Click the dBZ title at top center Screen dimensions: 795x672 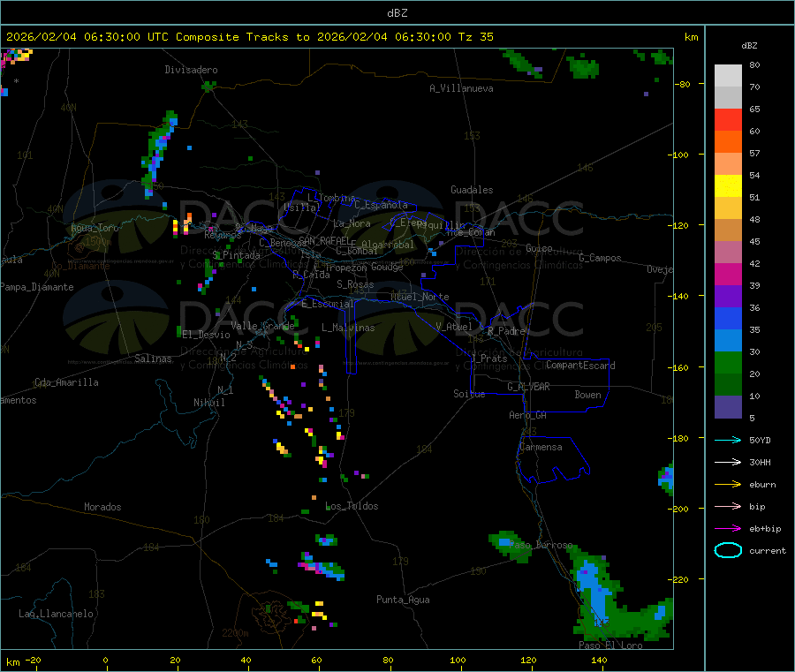pos(397,12)
